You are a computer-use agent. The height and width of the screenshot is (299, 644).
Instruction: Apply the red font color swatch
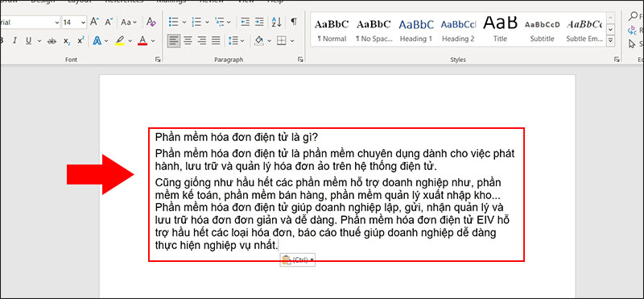tap(142, 41)
